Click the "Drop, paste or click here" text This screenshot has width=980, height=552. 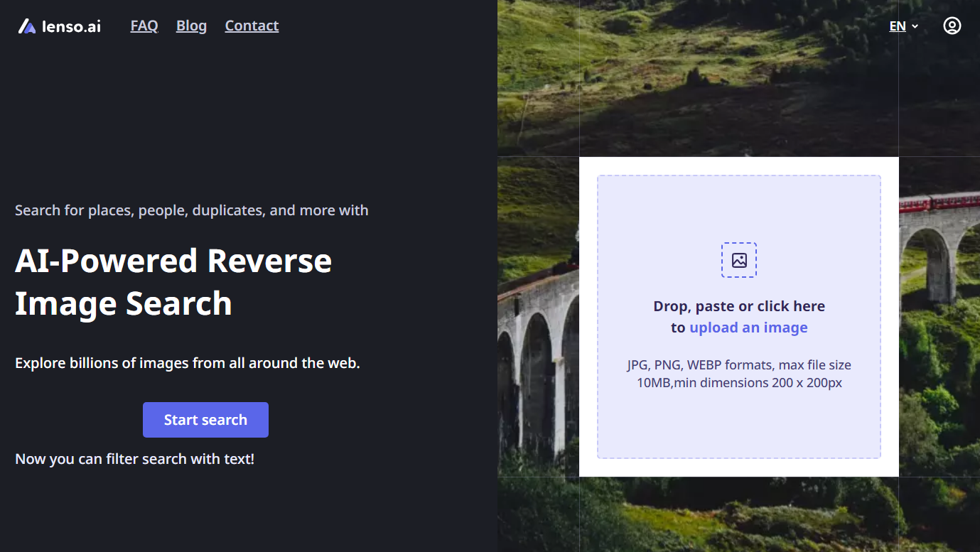739,306
